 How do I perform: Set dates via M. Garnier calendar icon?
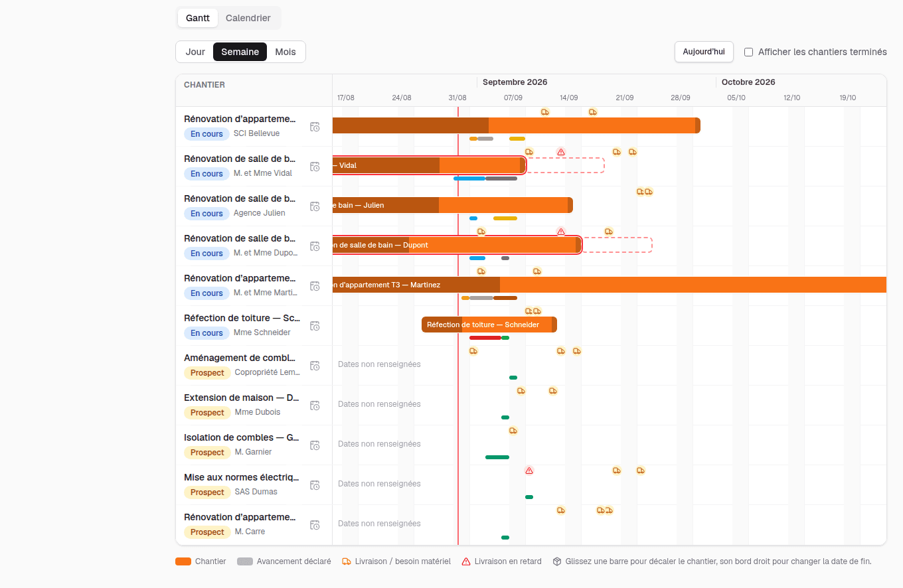point(315,445)
